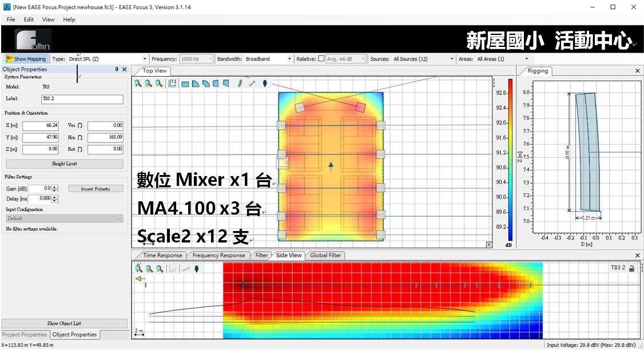644x350 pixels.
Task: Switch to the Project Properties tab
Action: pyautogui.click(x=25, y=335)
